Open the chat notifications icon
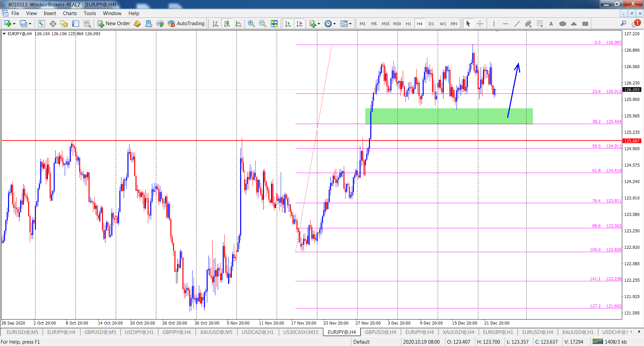The height and width of the screenshot is (346, 644). click(x=636, y=23)
